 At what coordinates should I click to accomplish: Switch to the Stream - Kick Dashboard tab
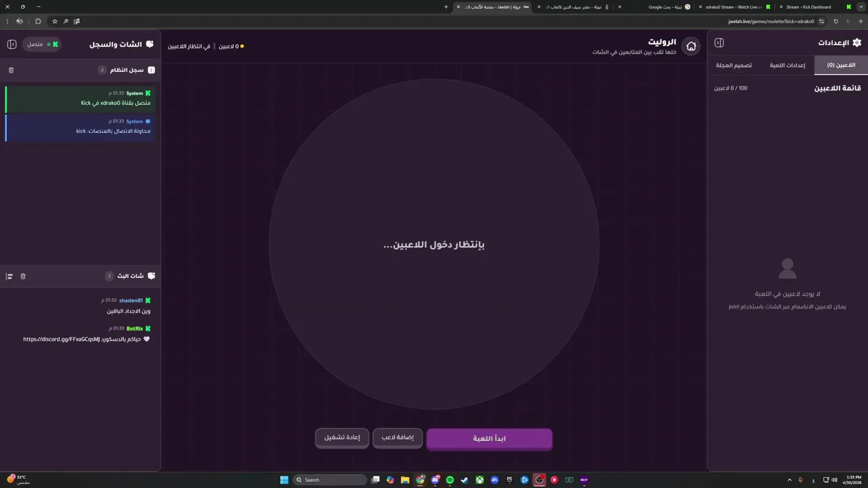[814, 7]
